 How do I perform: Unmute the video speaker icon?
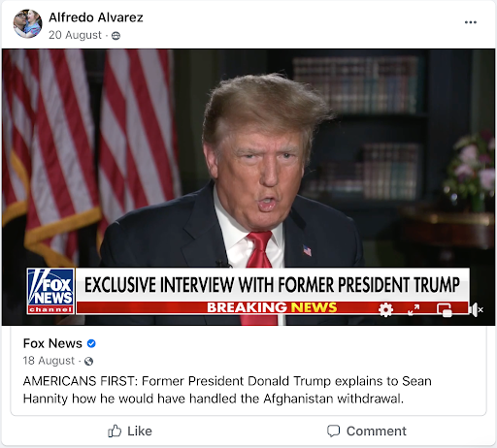pos(476,309)
